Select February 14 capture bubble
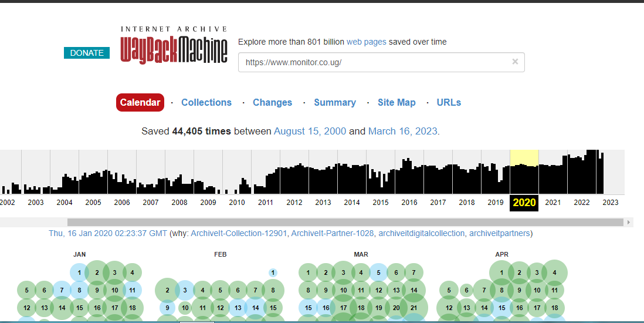644x323 pixels. [256, 308]
